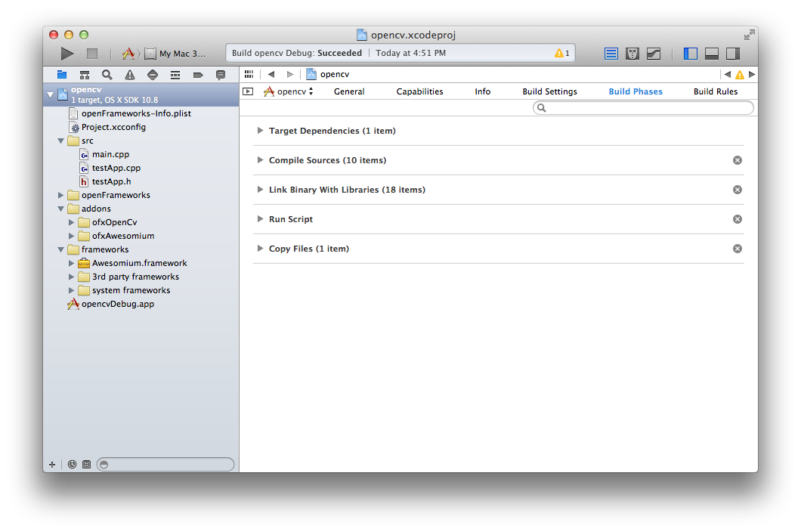This screenshot has width=801, height=532.
Task: Collapse the src folder
Action: click(x=60, y=141)
